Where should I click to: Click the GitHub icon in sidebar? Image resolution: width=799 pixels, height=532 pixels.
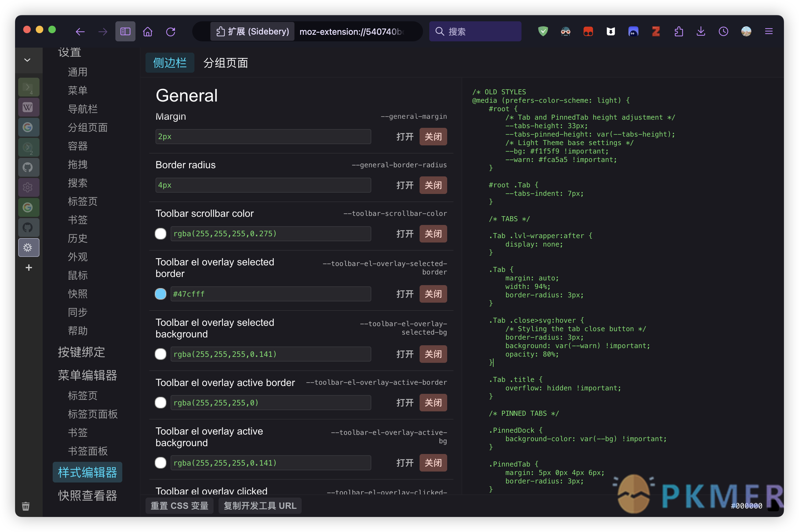coord(29,167)
